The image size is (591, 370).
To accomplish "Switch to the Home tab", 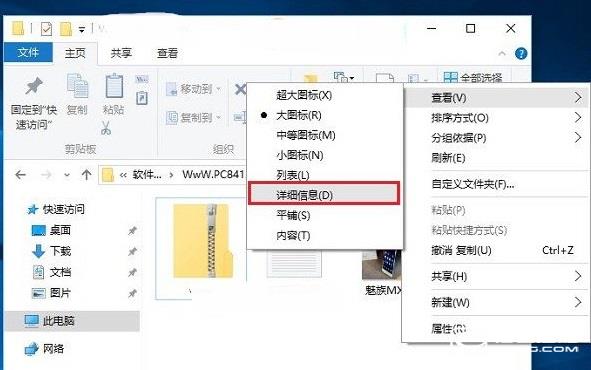I will (75, 53).
